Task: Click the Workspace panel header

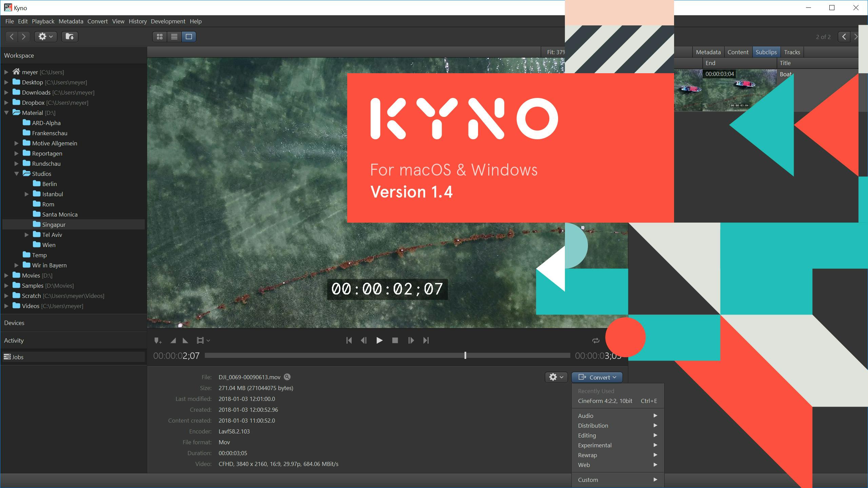Action: tap(74, 56)
